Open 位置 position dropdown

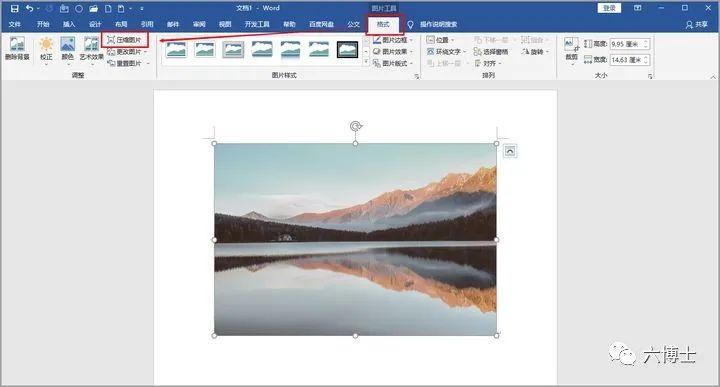[440, 40]
